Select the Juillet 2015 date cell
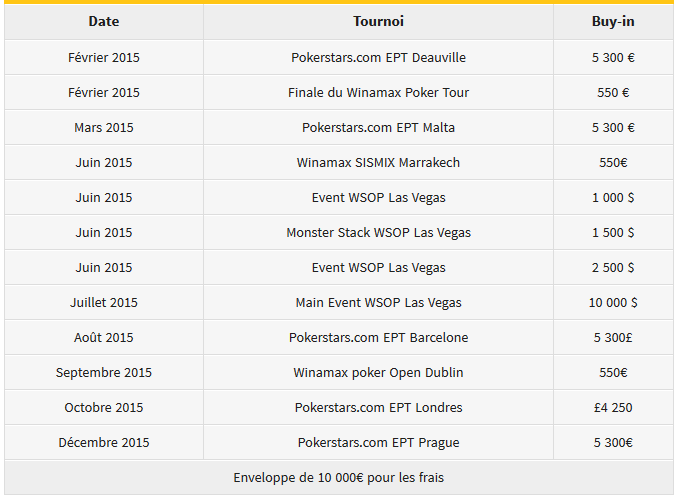This screenshot has height=500, width=676. click(x=104, y=303)
